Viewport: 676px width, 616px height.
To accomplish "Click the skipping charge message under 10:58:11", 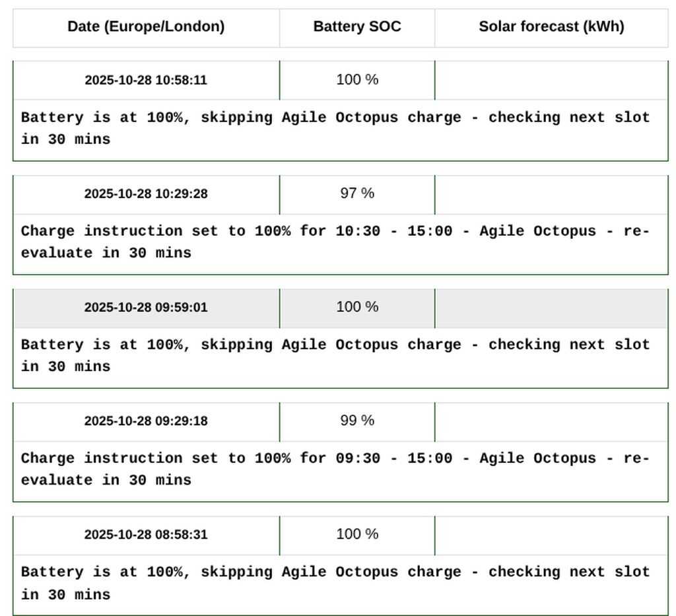I will (335, 128).
